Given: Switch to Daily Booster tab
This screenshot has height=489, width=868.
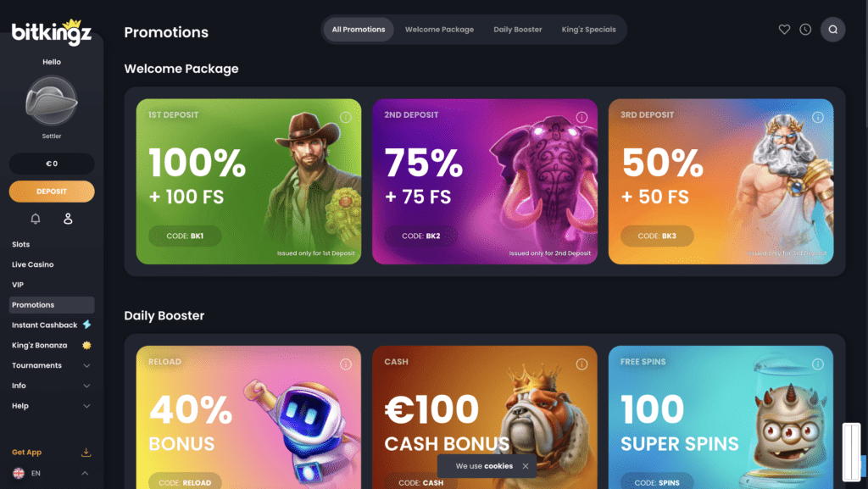Looking at the screenshot, I should (x=518, y=30).
